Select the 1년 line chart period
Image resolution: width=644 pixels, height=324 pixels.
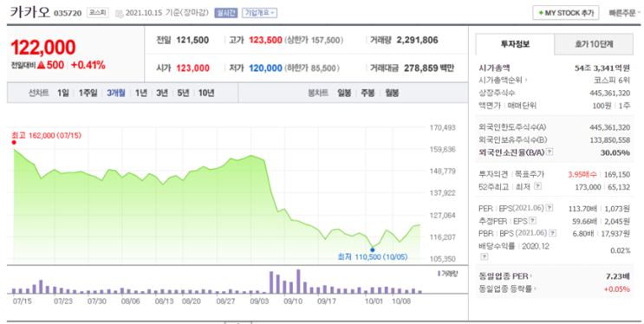tap(141, 94)
